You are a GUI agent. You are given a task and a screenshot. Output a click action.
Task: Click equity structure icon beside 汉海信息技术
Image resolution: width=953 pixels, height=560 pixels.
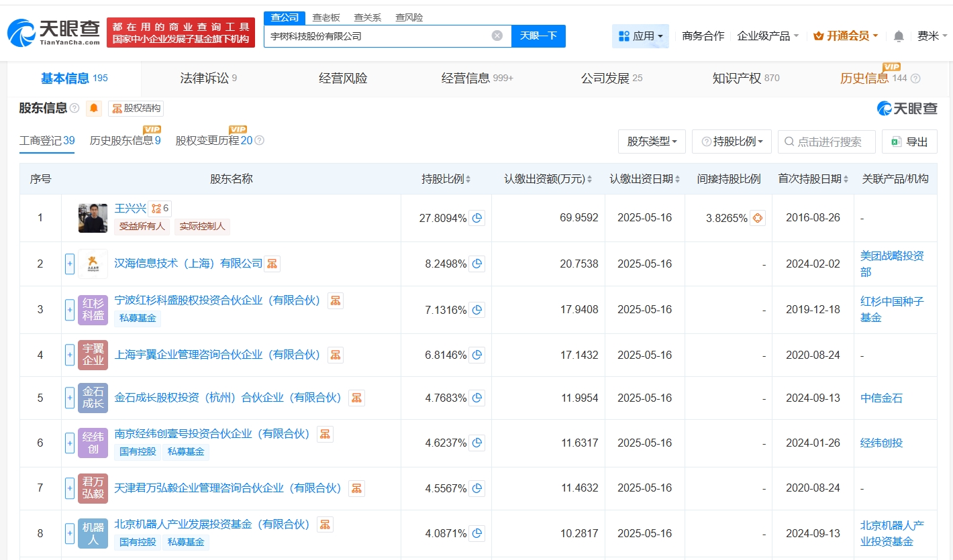click(x=271, y=263)
